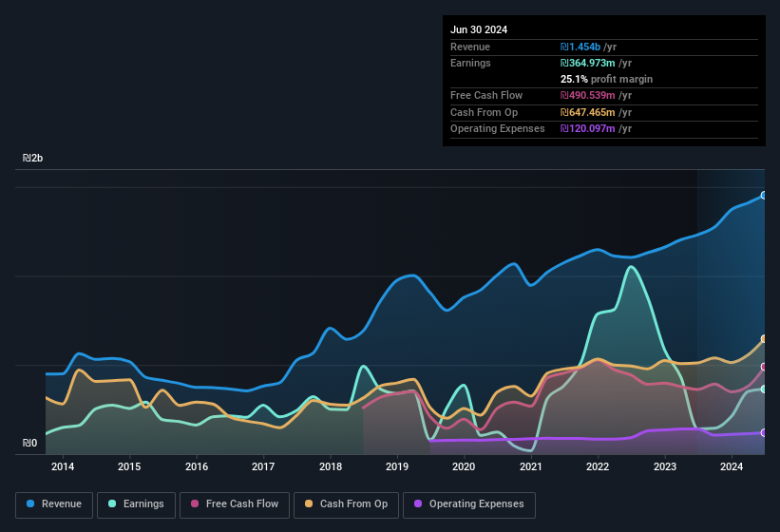Click the purple Operating Expenses endpoint marker
The width and height of the screenshot is (780, 532).
point(764,432)
